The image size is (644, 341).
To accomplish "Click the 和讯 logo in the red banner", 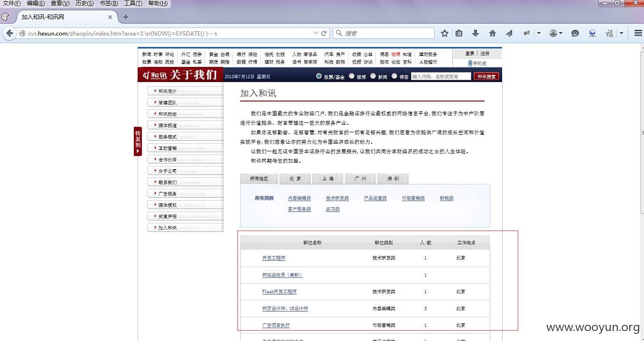I will point(155,75).
